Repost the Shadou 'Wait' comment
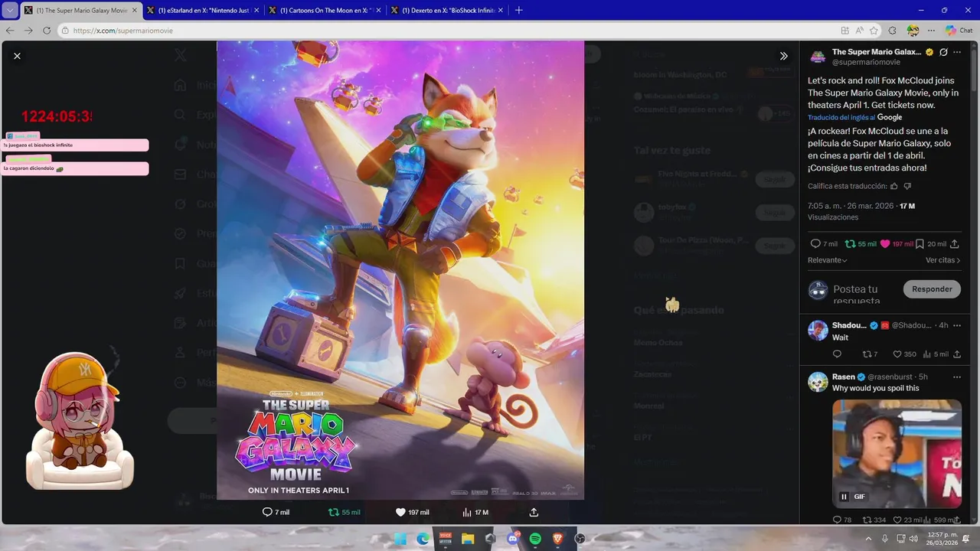The height and width of the screenshot is (551, 980). pyautogui.click(x=867, y=354)
